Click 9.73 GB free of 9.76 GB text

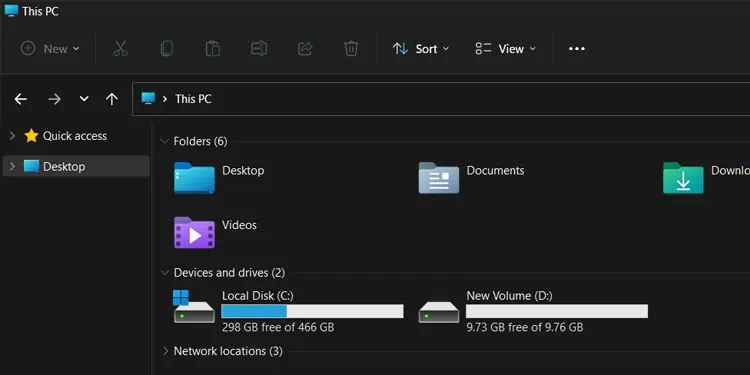click(x=525, y=327)
